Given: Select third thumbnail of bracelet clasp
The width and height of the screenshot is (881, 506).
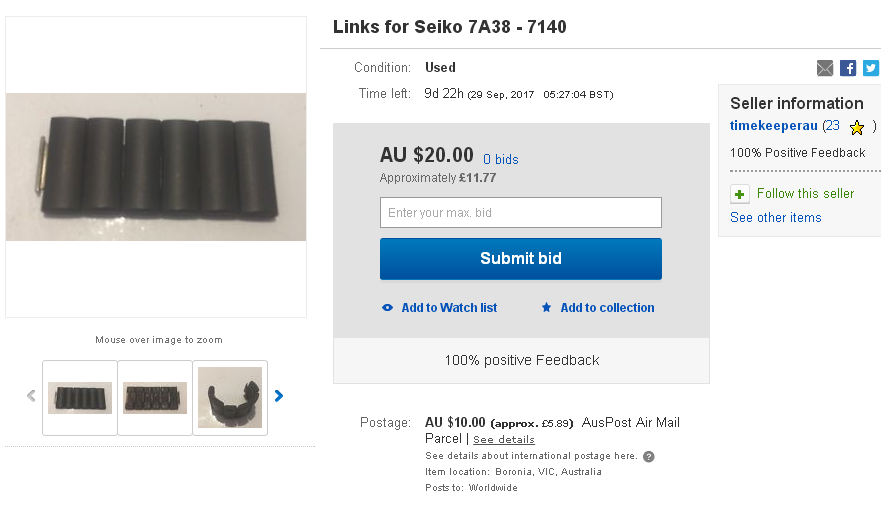Looking at the screenshot, I should [x=230, y=397].
